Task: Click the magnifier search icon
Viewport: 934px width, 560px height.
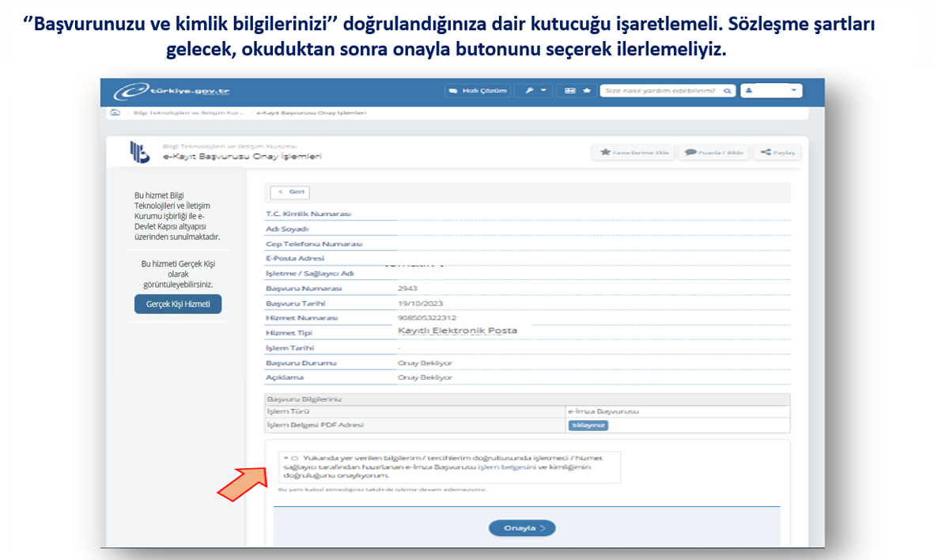Action: (727, 91)
